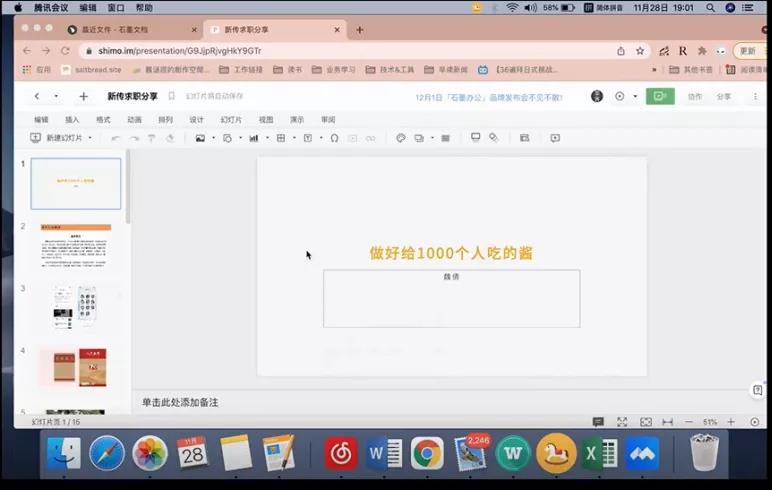Click the insert table icon in the toolbar
The height and width of the screenshot is (490, 772).
coord(281,138)
